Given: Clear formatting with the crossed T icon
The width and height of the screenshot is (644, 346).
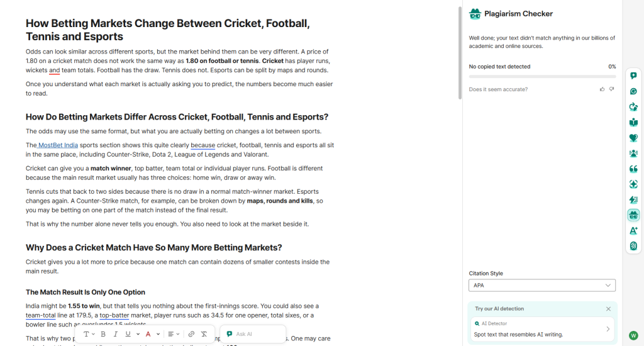Looking at the screenshot, I should [x=204, y=334].
